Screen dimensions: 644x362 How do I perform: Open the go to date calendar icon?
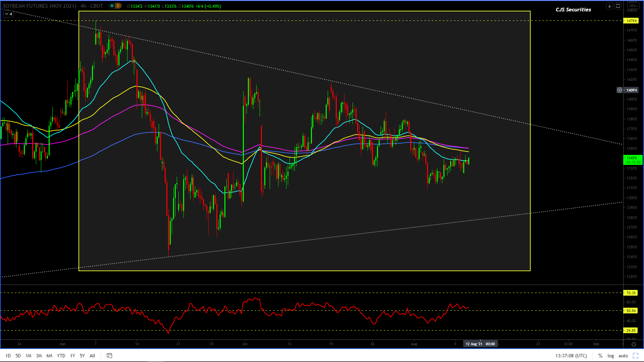coord(109,356)
